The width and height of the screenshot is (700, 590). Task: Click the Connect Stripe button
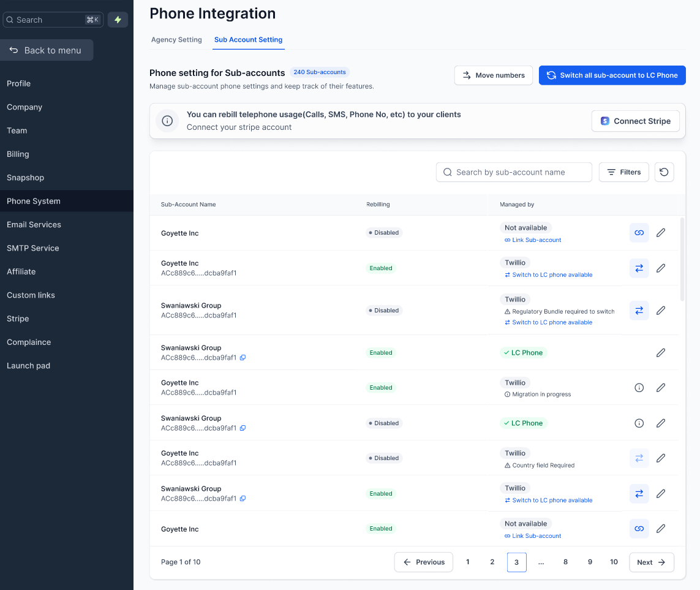click(x=635, y=121)
